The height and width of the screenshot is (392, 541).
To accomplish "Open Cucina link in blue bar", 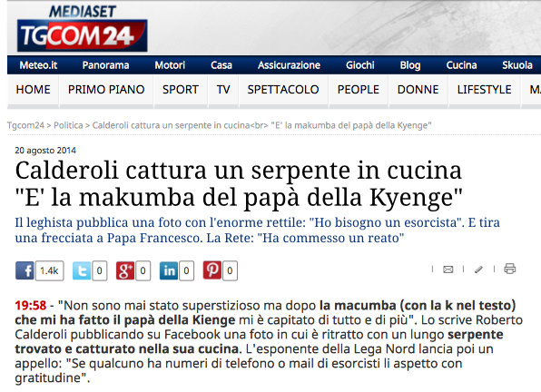I will tap(461, 65).
